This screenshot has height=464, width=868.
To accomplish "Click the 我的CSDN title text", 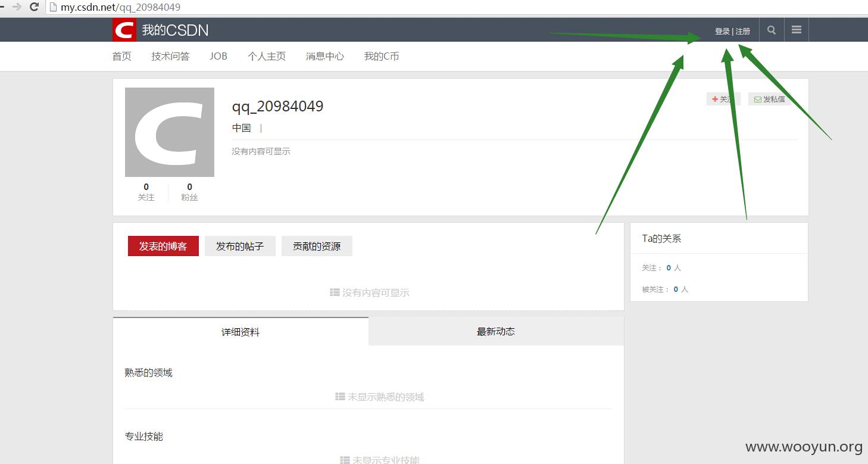I will [x=175, y=30].
